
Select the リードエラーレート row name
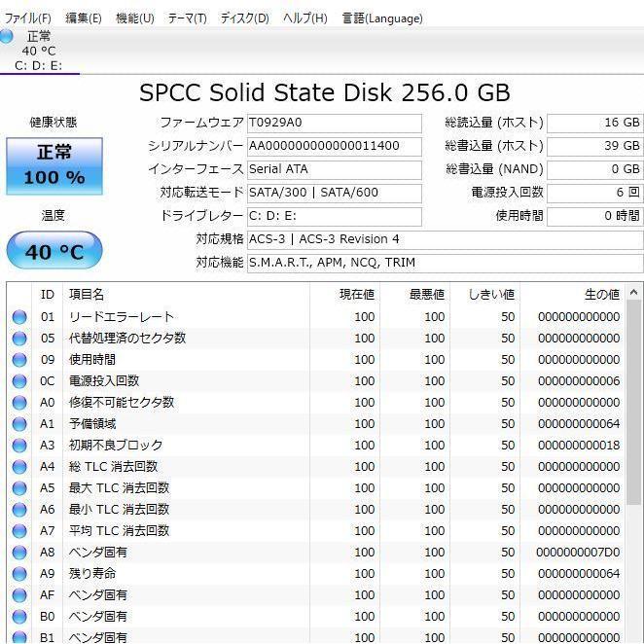[122, 317]
